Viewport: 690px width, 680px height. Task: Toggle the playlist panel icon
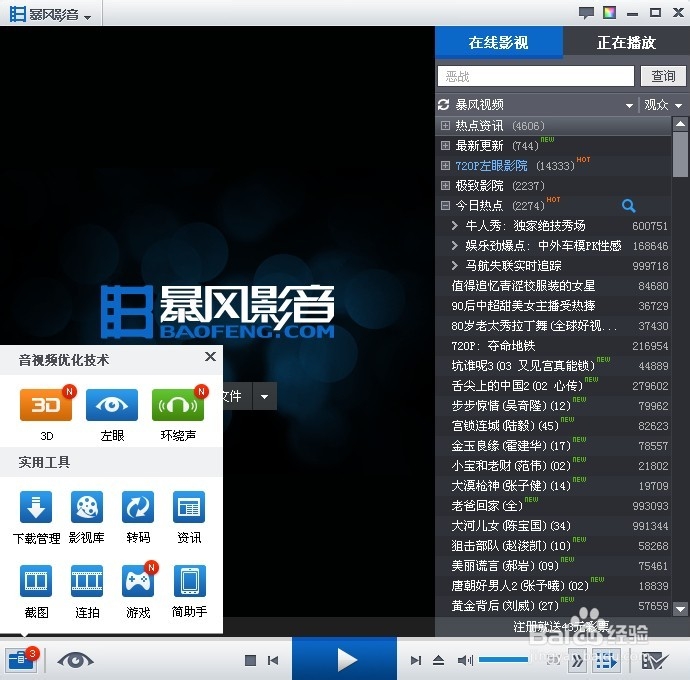click(x=606, y=661)
